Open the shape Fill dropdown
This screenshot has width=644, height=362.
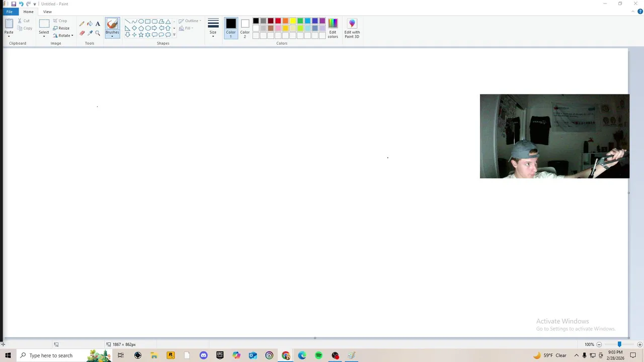click(x=186, y=28)
